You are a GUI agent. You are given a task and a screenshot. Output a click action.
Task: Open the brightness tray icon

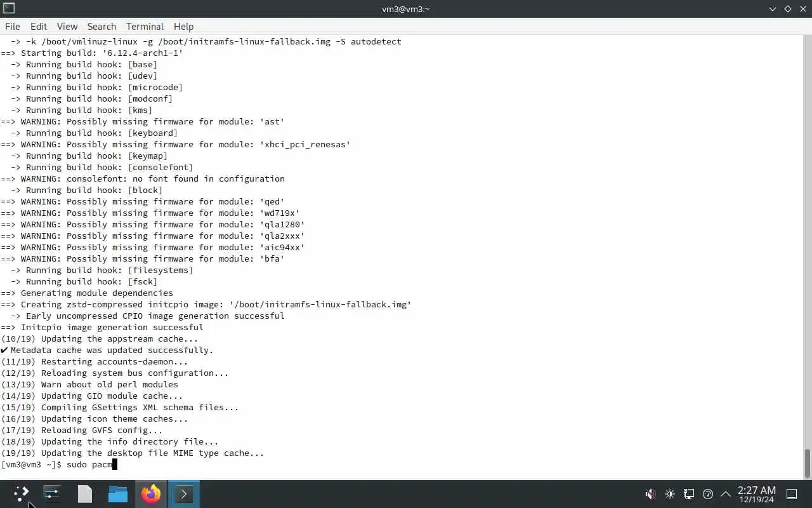(670, 493)
